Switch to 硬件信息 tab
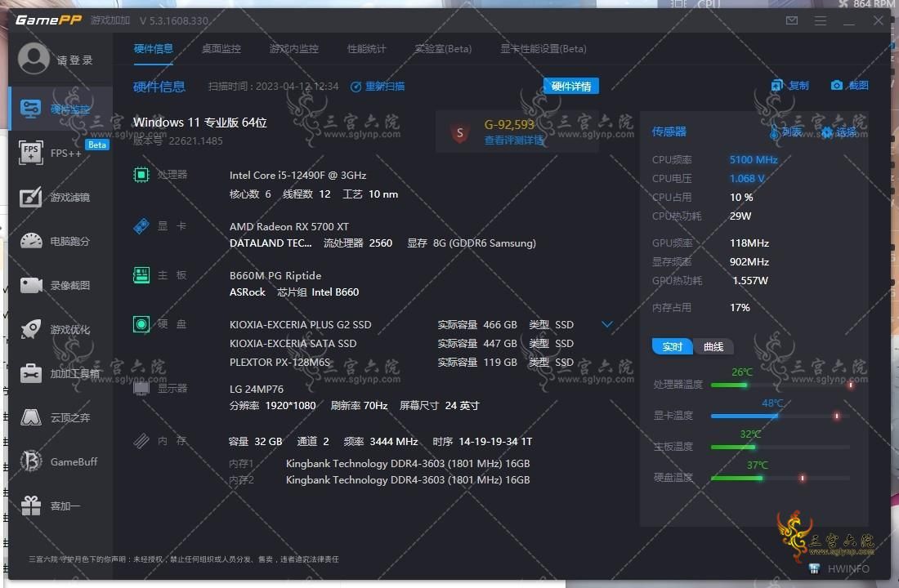 click(153, 49)
